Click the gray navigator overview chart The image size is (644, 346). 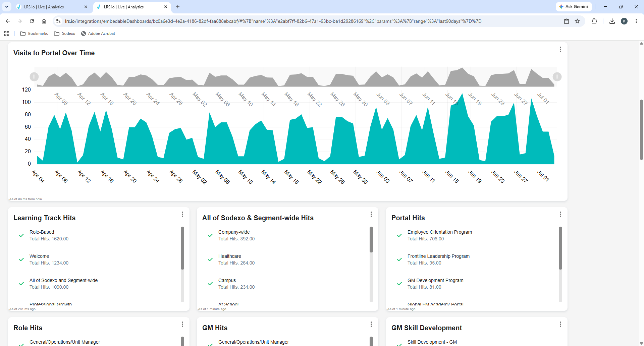point(296,77)
